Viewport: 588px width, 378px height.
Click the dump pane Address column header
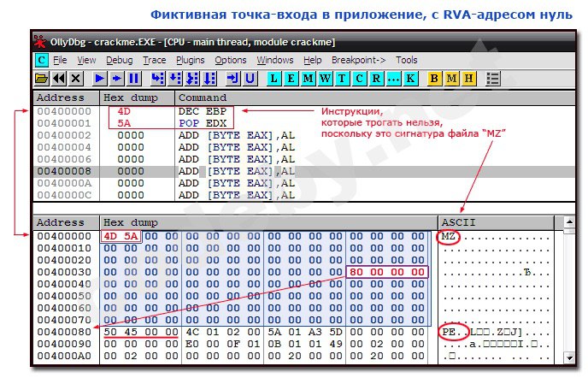tap(67, 222)
